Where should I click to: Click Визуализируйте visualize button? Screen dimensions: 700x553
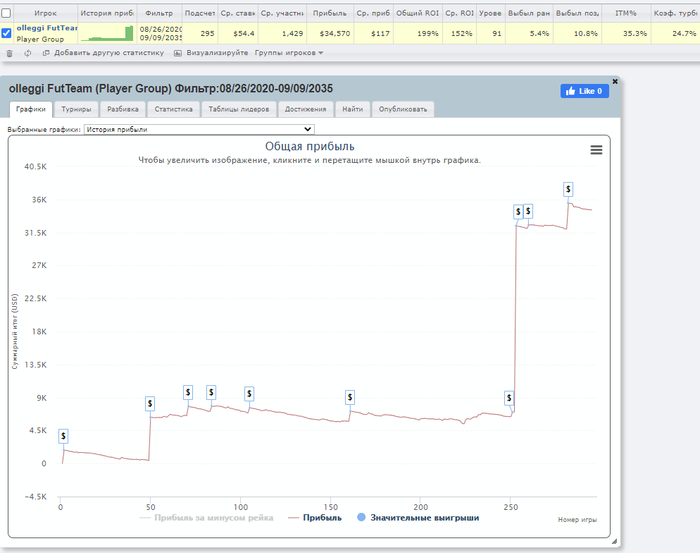coord(211,53)
